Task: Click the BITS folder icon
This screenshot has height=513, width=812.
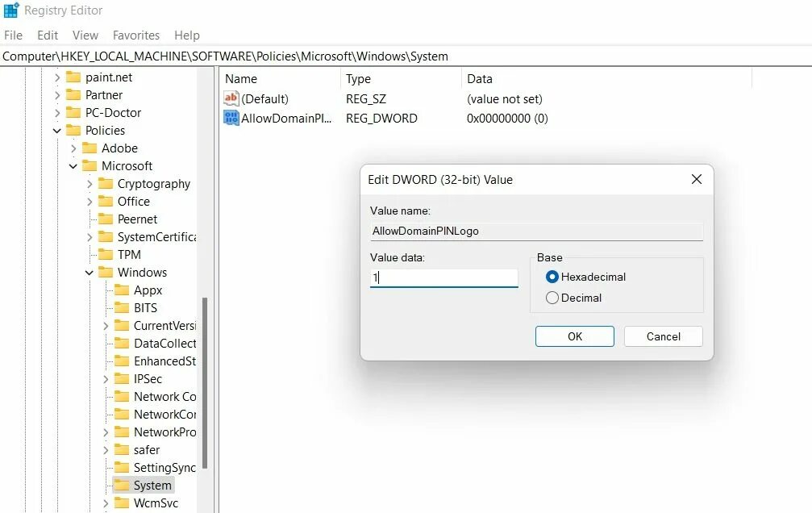Action: [x=122, y=308]
